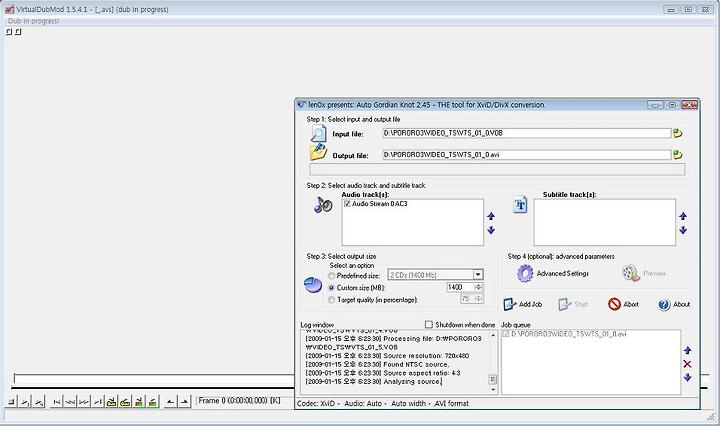Select Predefined size radio option

tap(332, 276)
